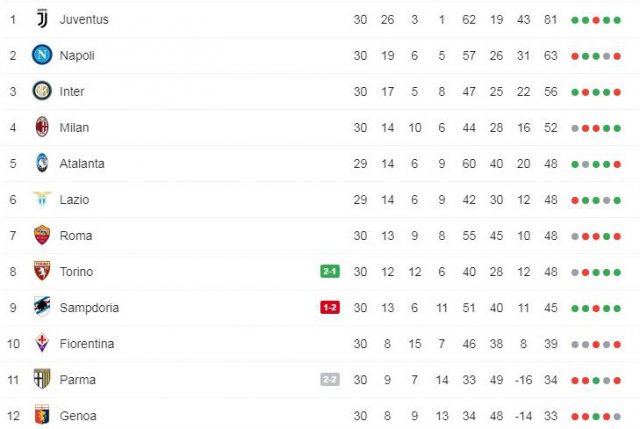This screenshot has height=429, width=640.
Task: Click the Lazio eagle crest
Action: coord(42,199)
